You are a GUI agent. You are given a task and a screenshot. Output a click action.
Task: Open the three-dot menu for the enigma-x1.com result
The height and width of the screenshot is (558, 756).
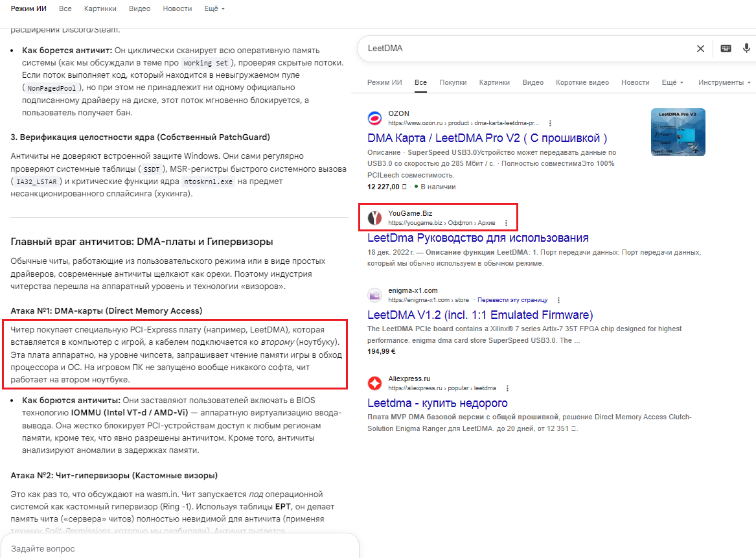click(x=558, y=300)
